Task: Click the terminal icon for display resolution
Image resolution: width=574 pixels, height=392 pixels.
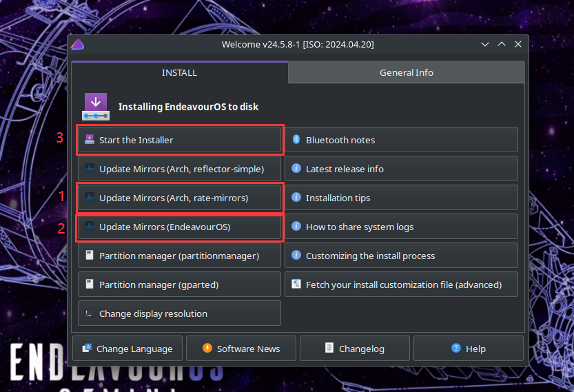Action: pos(90,313)
